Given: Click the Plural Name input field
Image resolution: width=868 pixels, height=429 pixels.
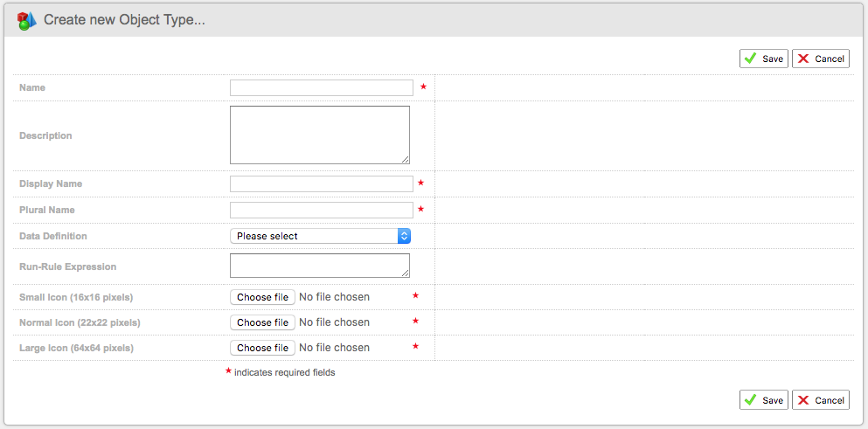Looking at the screenshot, I should [321, 210].
